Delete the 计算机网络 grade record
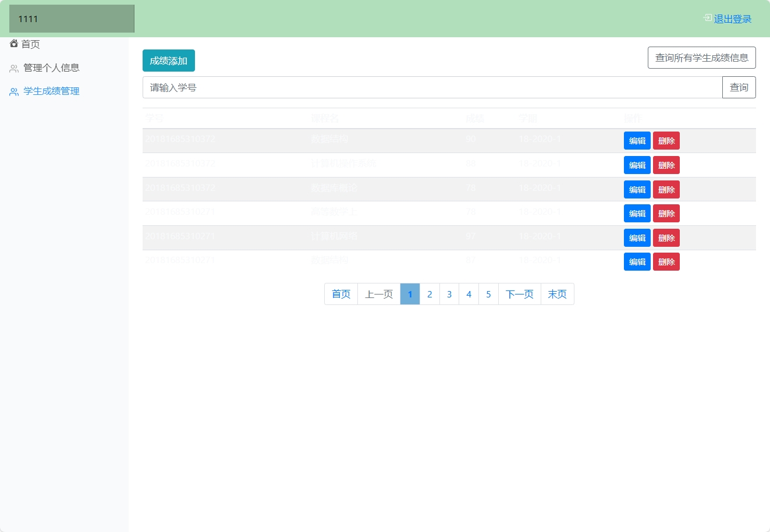The height and width of the screenshot is (532, 770). coord(666,237)
